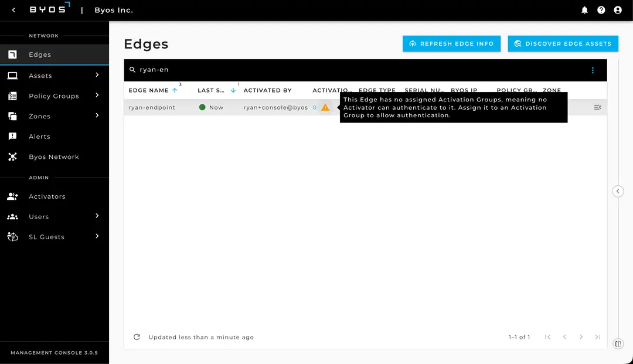Toggle the Edge Name ascending sort arrow
This screenshot has width=633, height=364.
[x=175, y=90]
